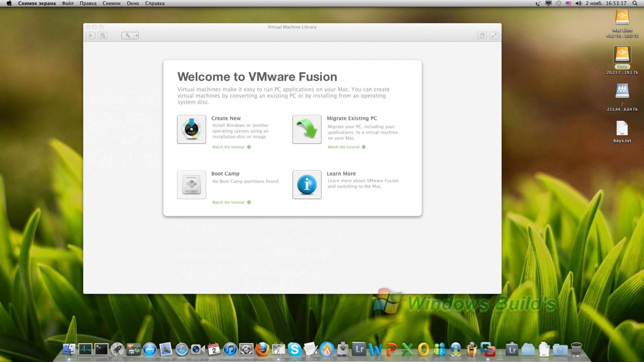This screenshot has height=362, width=644.
Task: Open the Снимок menu
Action: point(111,3)
